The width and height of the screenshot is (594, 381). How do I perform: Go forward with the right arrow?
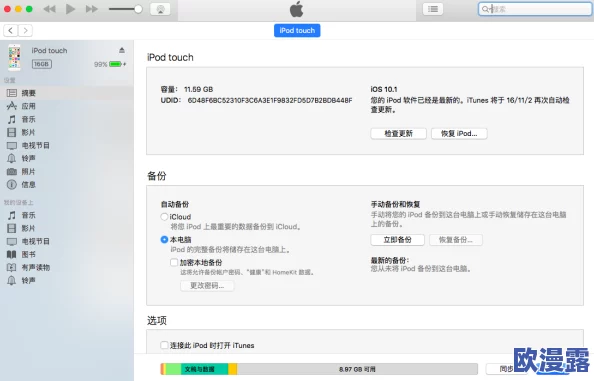pos(25,30)
